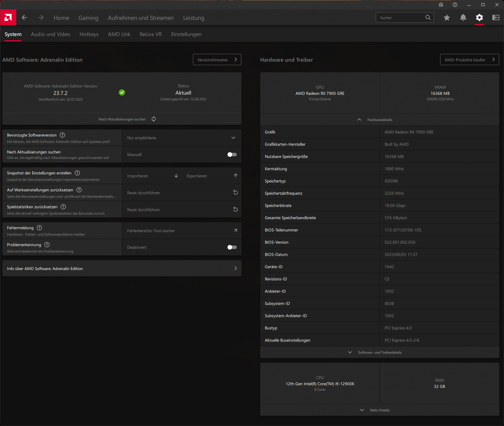This screenshot has width=504, height=426.
Task: Click Gesamte Speicherbandbreite 576 GByte/s value
Action: click(x=395, y=218)
